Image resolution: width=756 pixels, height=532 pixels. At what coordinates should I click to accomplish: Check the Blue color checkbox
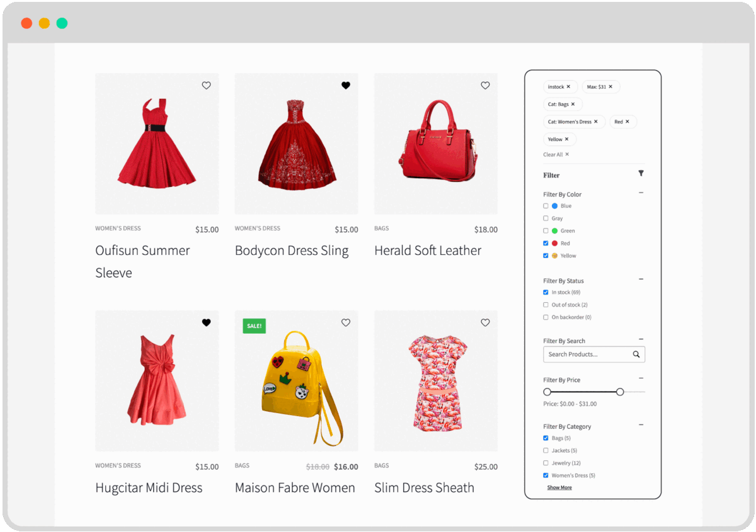click(x=546, y=206)
